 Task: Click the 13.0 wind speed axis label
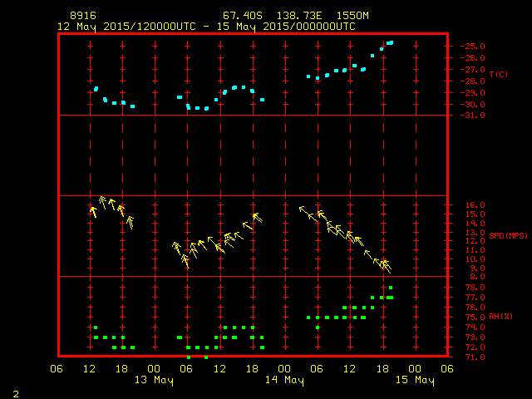(475, 233)
